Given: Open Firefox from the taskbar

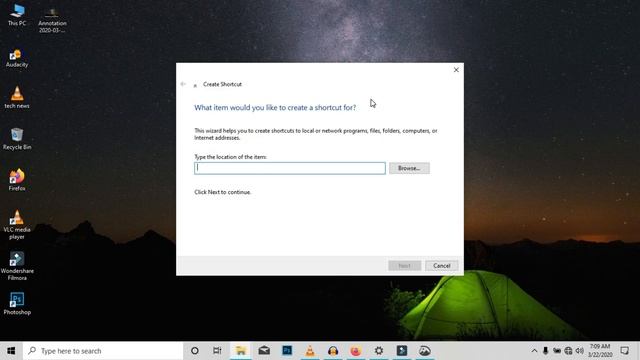Looking at the screenshot, I should click(x=356, y=351).
